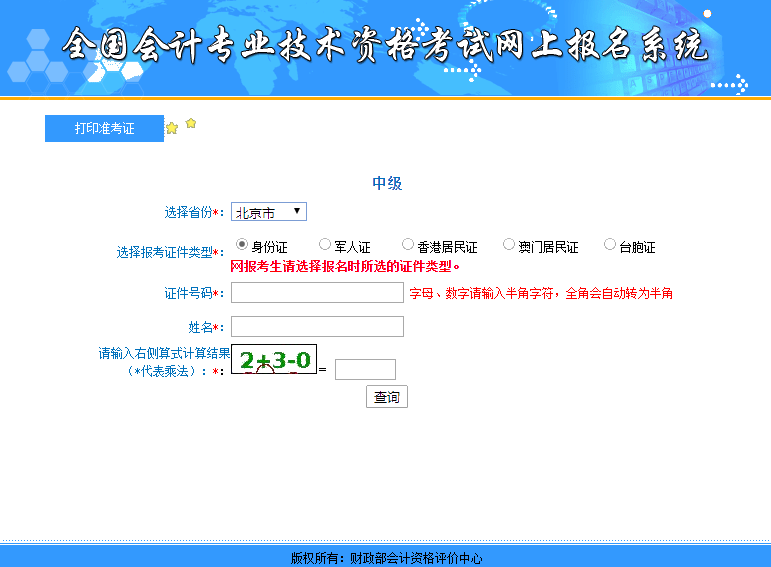This screenshot has height=567, width=771.
Task: Click the captcha image 2+3-0 to refresh
Action: tap(274, 359)
